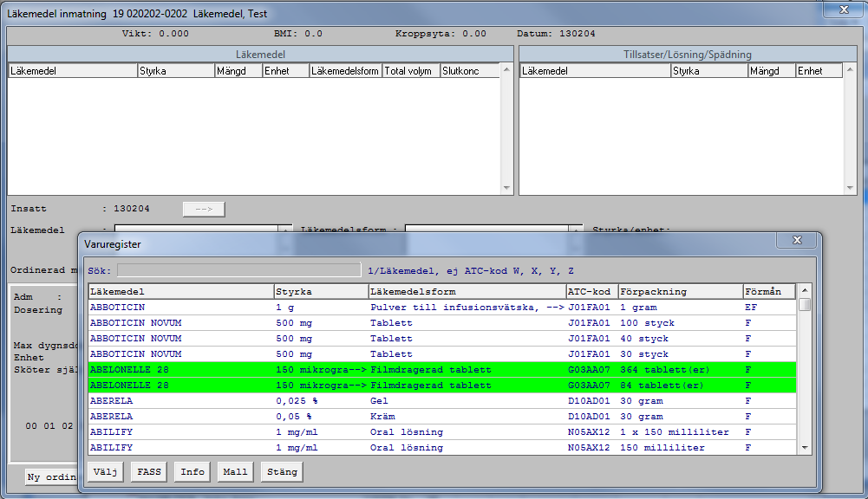This screenshot has height=499, width=868.
Task: Click Läkemedel header in Tillsatser panel
Action: click(x=595, y=71)
